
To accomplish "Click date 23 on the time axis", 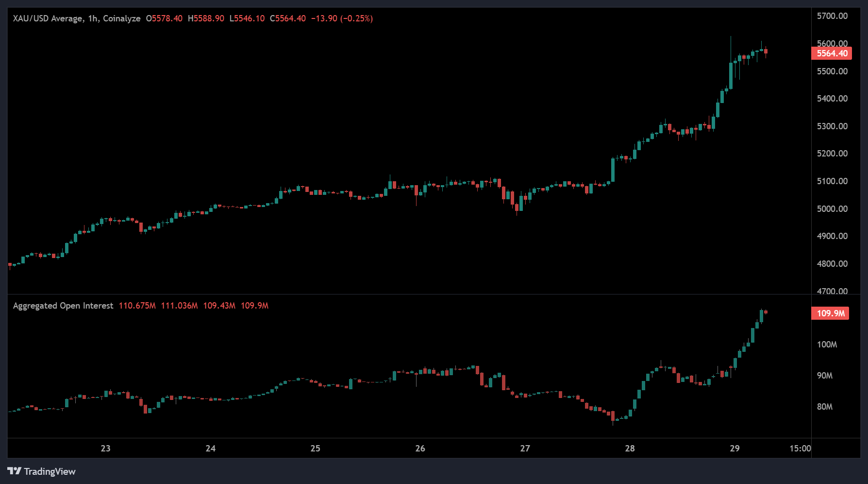I will [105, 448].
